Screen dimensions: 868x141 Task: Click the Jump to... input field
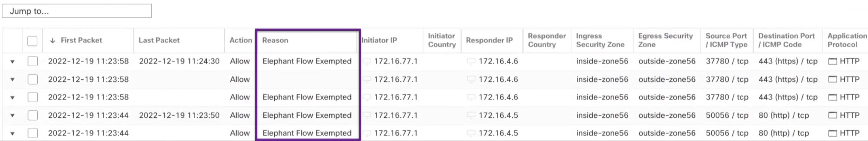tap(77, 11)
